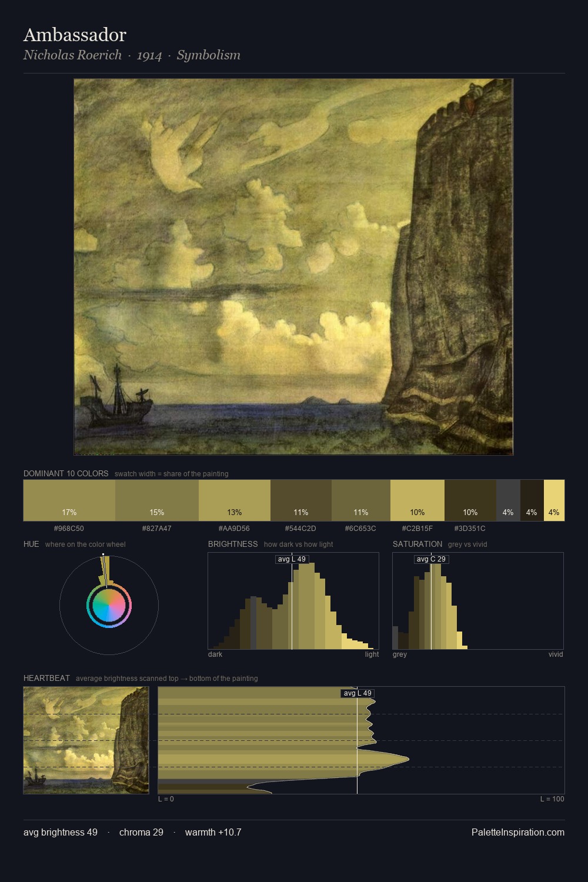Screen dimensions: 588x882
Task: Click the 'avg C 29' label
Action: tap(432, 559)
